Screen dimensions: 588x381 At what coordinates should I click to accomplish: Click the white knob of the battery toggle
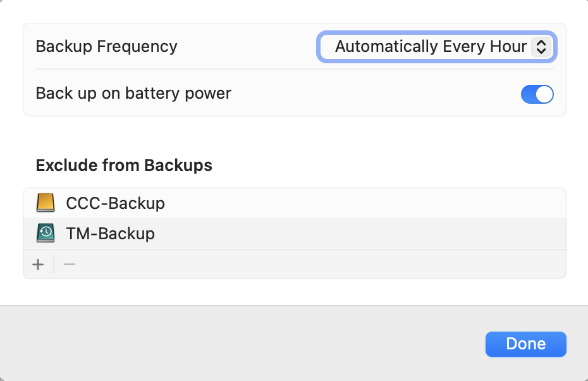pos(544,94)
